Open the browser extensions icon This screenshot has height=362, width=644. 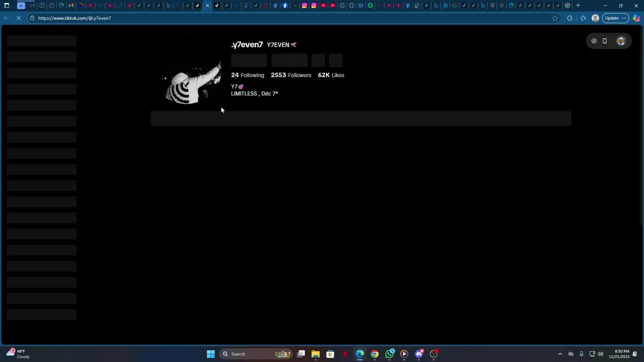pyautogui.click(x=570, y=18)
